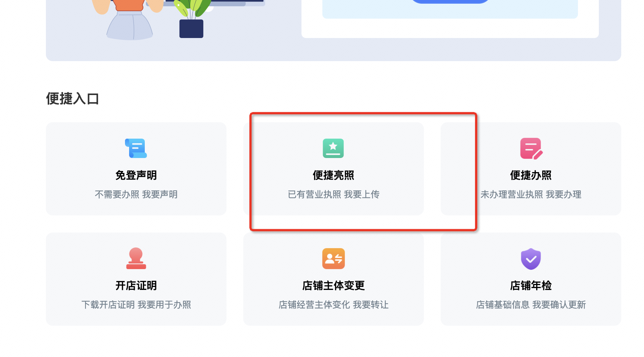Open the 店铺主体变更 title

(334, 285)
